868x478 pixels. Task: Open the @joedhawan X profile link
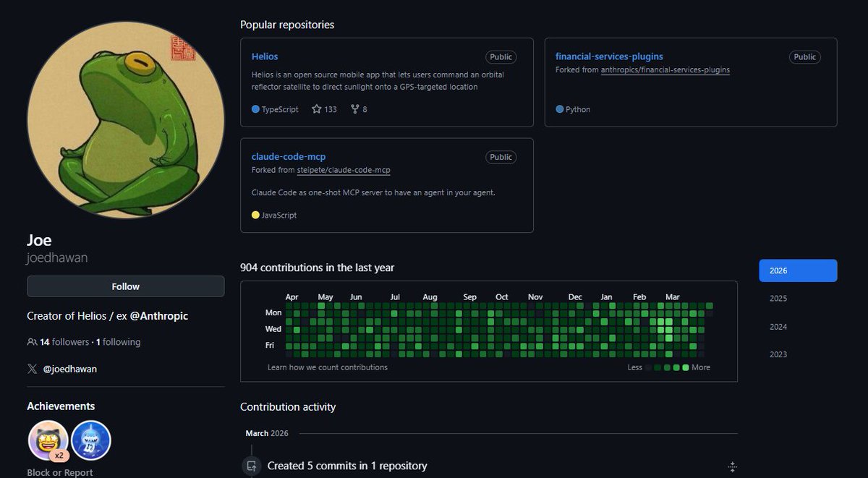(x=70, y=369)
